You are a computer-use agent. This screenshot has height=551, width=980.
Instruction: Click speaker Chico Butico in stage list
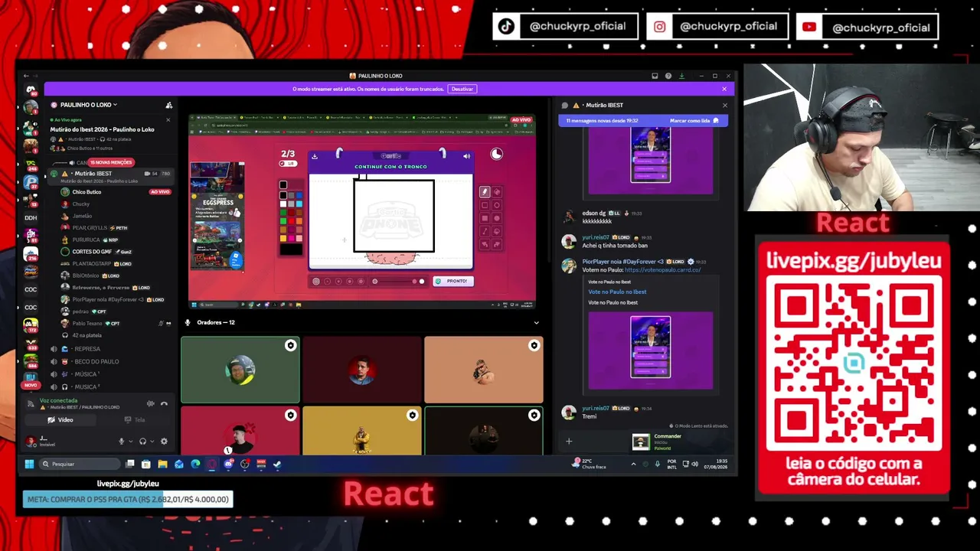pyautogui.click(x=87, y=192)
